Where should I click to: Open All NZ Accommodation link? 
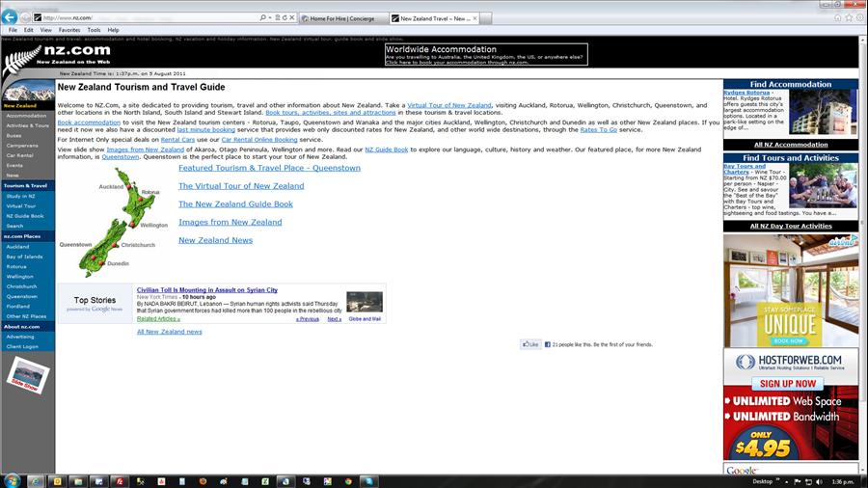pos(791,145)
